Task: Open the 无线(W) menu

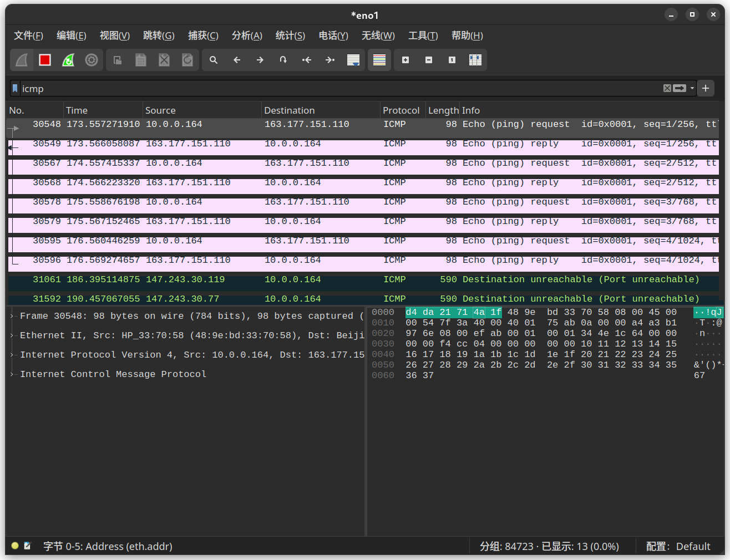Action: coord(378,35)
